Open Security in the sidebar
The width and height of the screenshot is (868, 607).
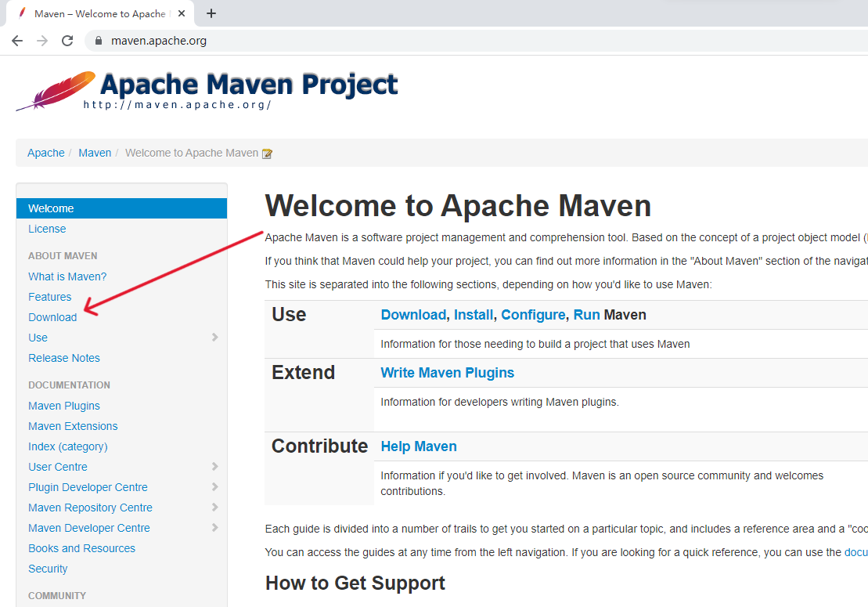coord(48,569)
